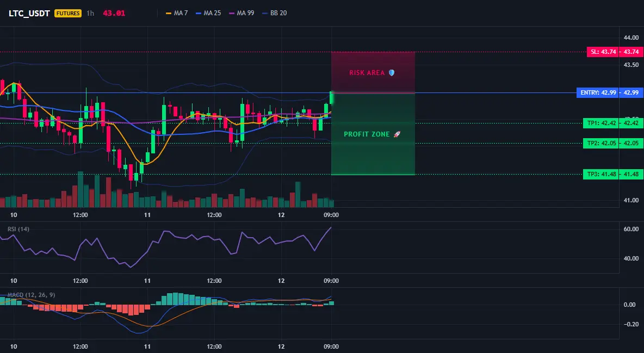Toggle the MA 25 legend entry
The image size is (644, 353).
click(x=208, y=13)
